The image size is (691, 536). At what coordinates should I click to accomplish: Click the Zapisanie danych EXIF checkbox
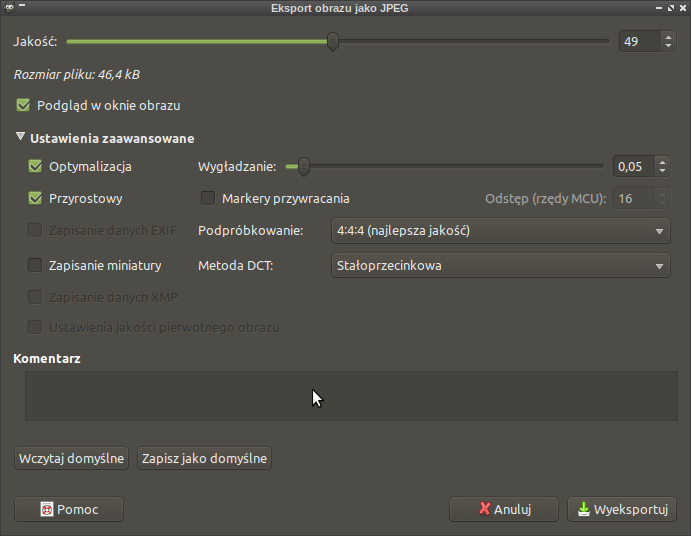[x=35, y=230]
